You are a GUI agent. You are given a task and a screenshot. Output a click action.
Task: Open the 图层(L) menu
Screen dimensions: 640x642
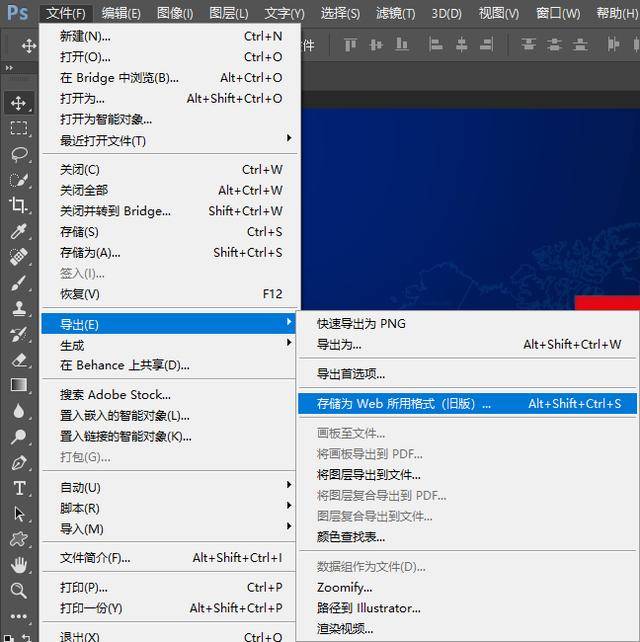click(x=228, y=14)
